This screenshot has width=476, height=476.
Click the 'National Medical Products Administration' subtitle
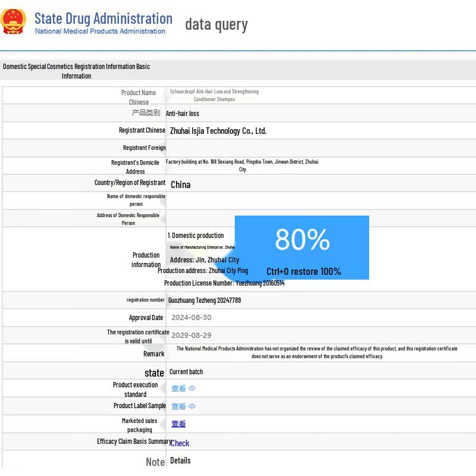(x=100, y=32)
